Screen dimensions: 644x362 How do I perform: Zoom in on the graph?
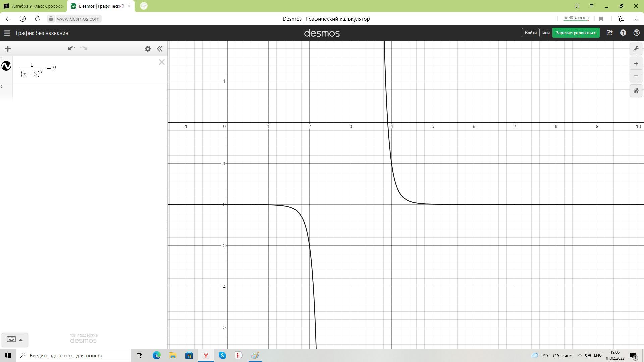coord(636,64)
